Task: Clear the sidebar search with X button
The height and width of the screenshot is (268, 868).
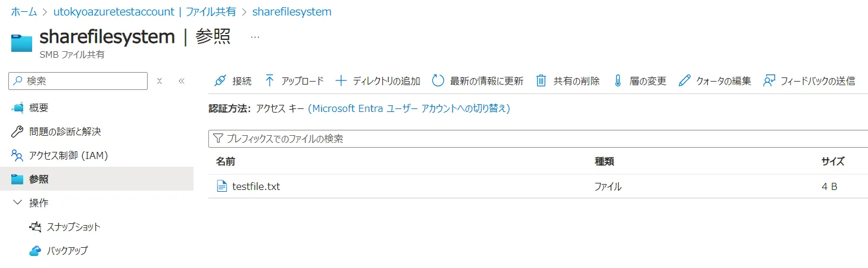Action: pyautogui.click(x=160, y=81)
